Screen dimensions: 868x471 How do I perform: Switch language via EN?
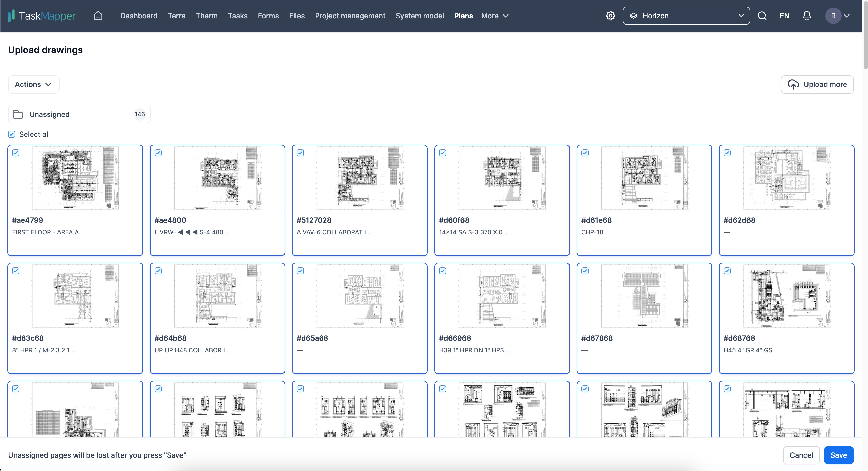click(784, 16)
